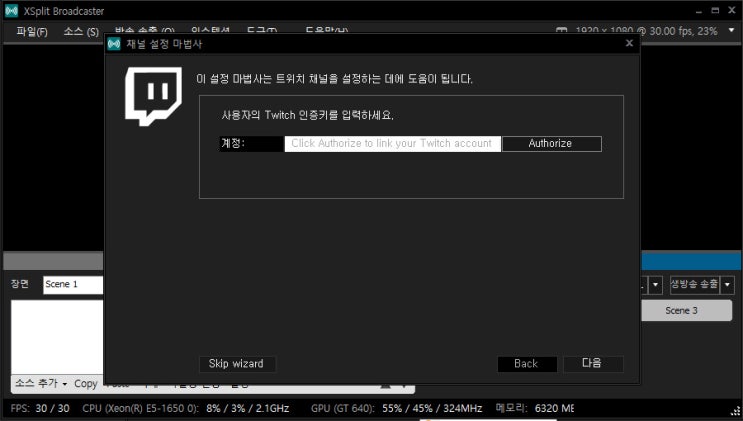The height and width of the screenshot is (421, 743).
Task: Click the Twitch logo in the wizard
Action: point(153,96)
